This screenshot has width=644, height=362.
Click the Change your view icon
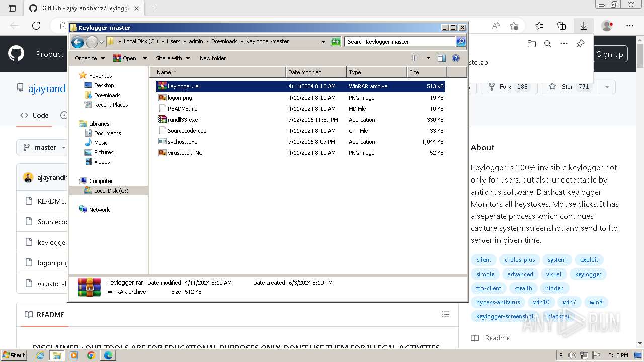(x=416, y=58)
